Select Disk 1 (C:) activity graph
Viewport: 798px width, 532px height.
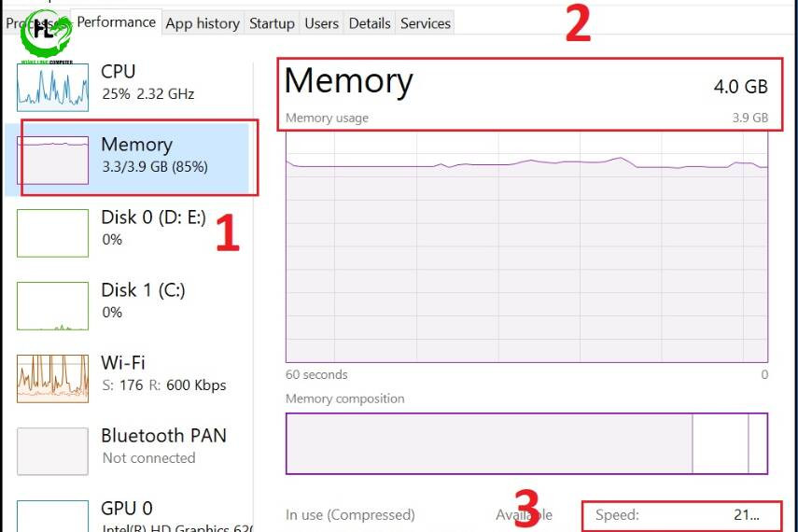52,306
